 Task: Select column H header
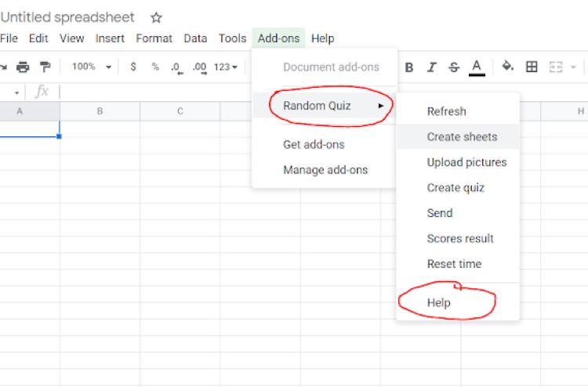pos(564,111)
